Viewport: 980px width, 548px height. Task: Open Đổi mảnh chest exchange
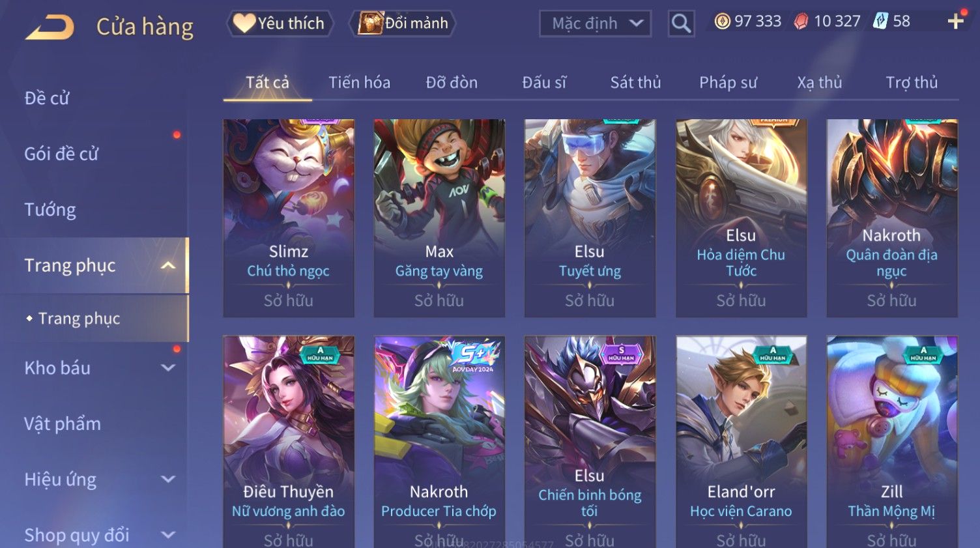[402, 23]
